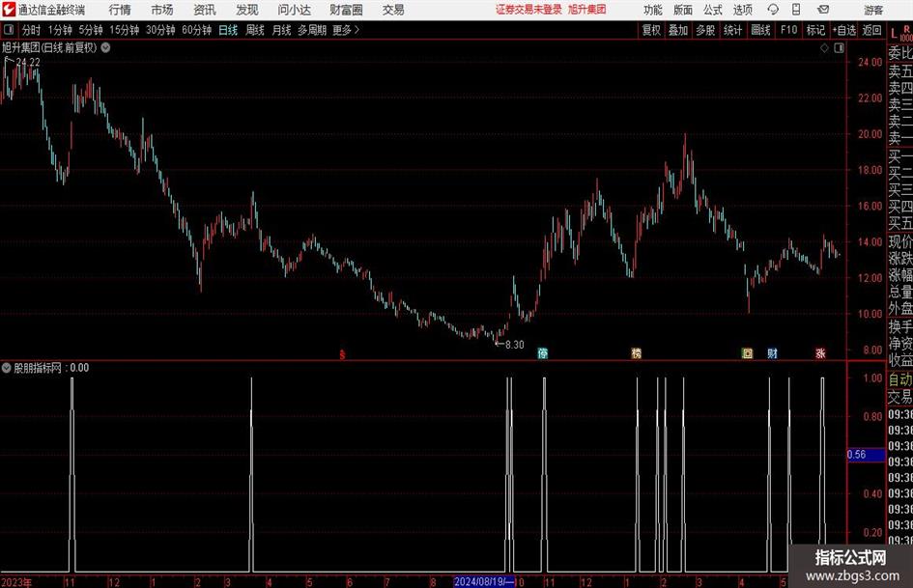Switch to 30分钟 period
This screenshot has height=588, width=913.
(x=160, y=30)
